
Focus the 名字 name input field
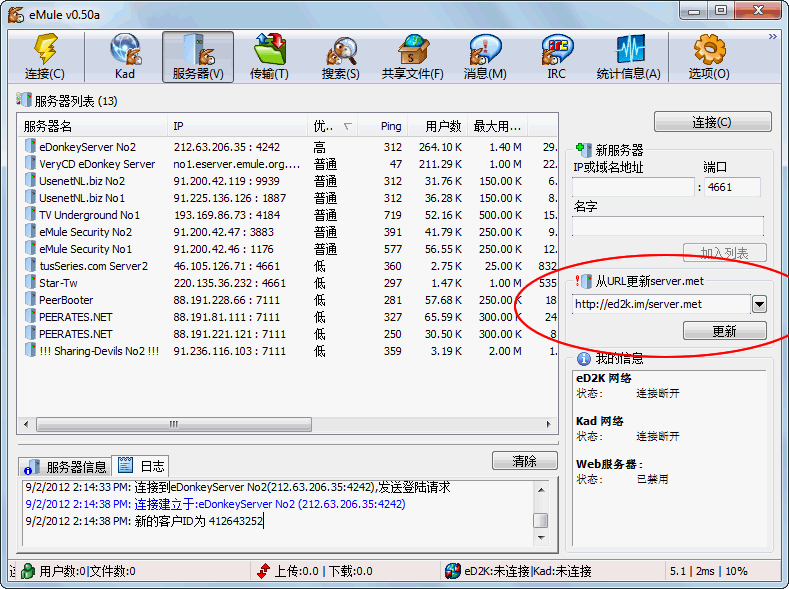(668, 226)
